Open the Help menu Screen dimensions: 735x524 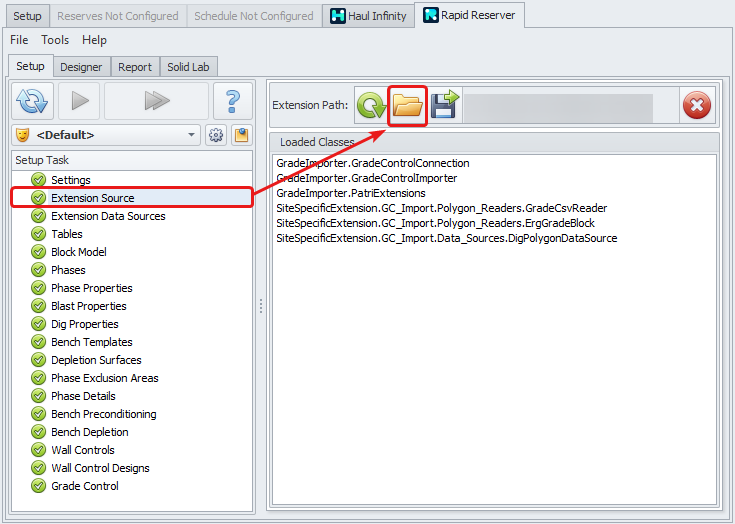(x=94, y=40)
